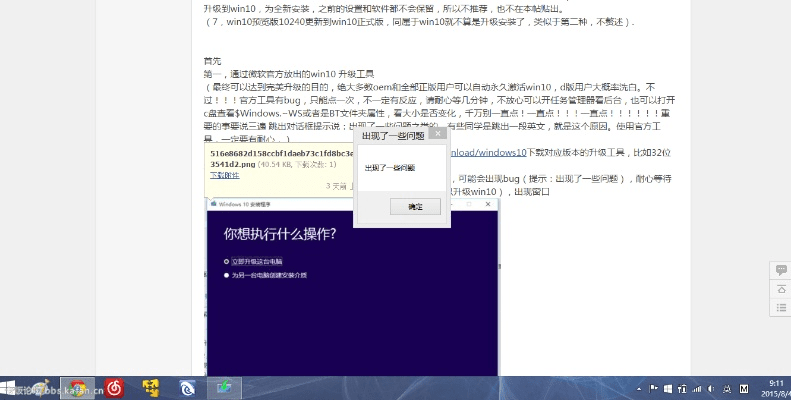Click 确定 in the error dialog
Image resolution: width=791 pixels, height=400 pixels.
click(x=415, y=206)
